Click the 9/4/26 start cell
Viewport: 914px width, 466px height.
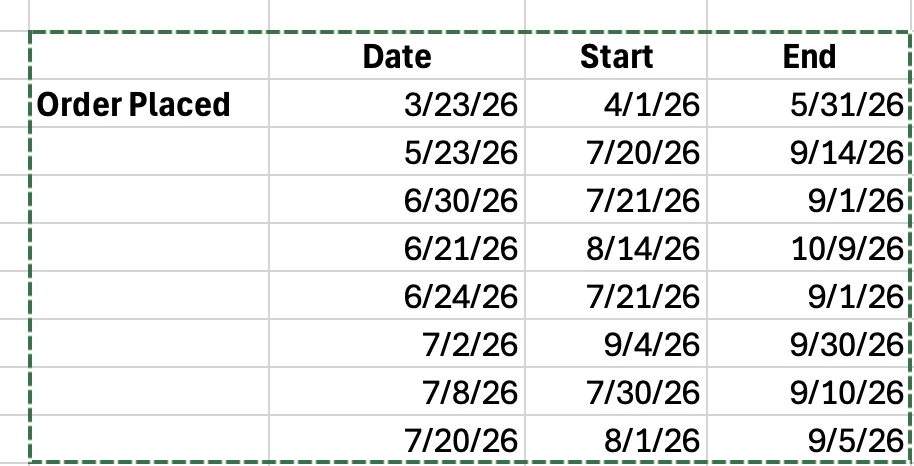coord(616,343)
